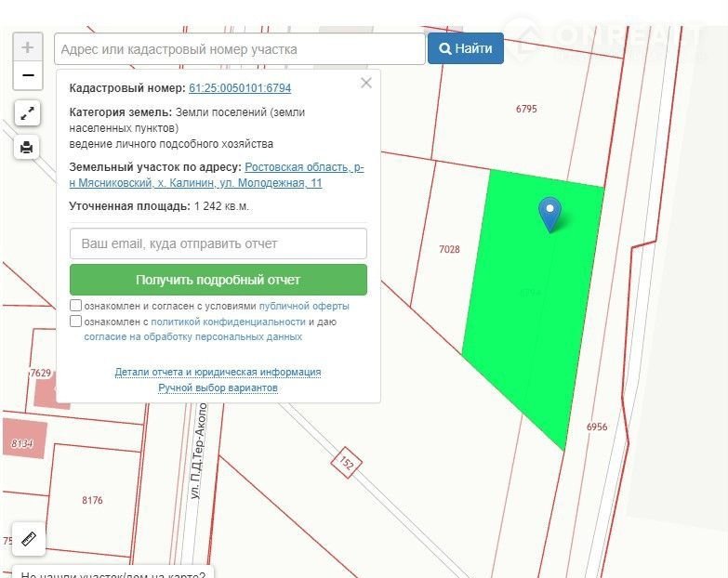Viewport: 728px width, 578px height.
Task: Print the map using printer icon
Action: 28,147
